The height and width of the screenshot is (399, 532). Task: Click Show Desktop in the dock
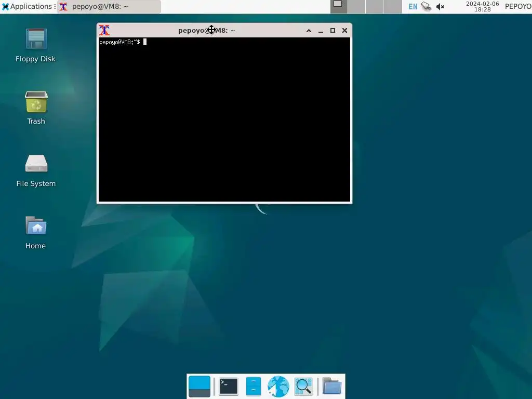[x=199, y=386]
